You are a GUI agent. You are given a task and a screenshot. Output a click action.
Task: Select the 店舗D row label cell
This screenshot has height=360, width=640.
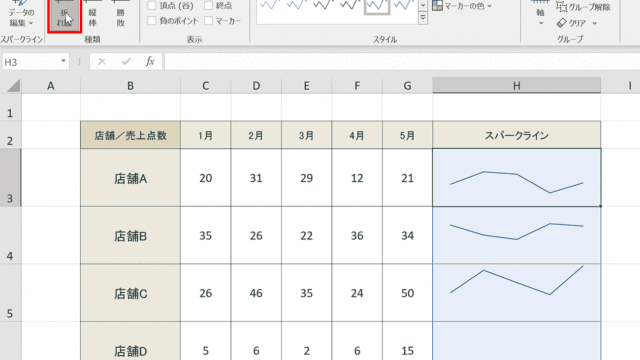pyautogui.click(x=130, y=341)
